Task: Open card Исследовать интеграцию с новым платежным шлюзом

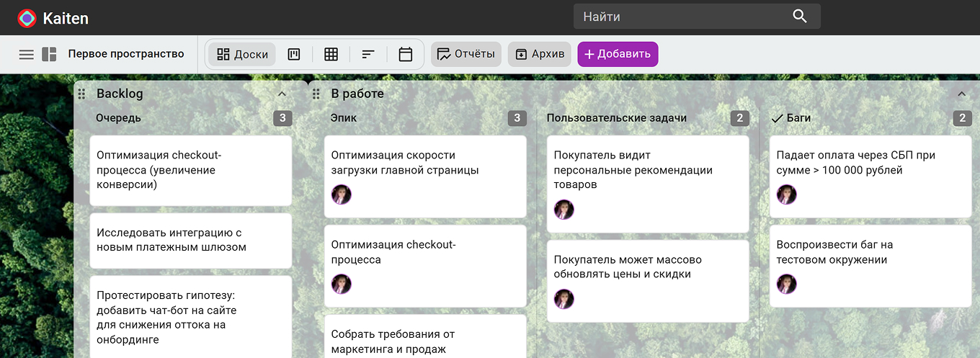Action: click(191, 241)
